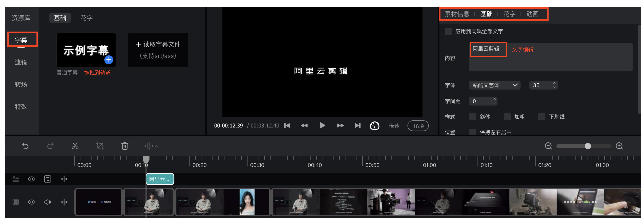The image size is (644, 221).
Task: Open subtitle track list icon
Action: pos(47,179)
